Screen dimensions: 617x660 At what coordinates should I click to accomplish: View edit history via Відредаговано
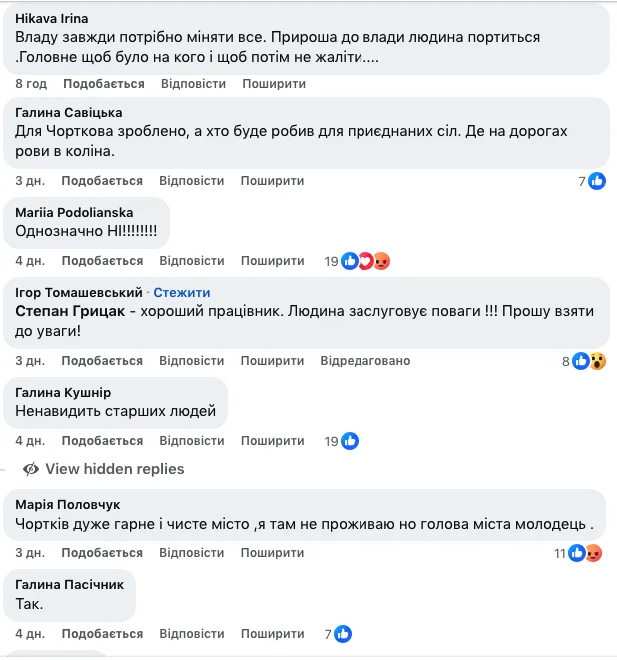tap(365, 361)
